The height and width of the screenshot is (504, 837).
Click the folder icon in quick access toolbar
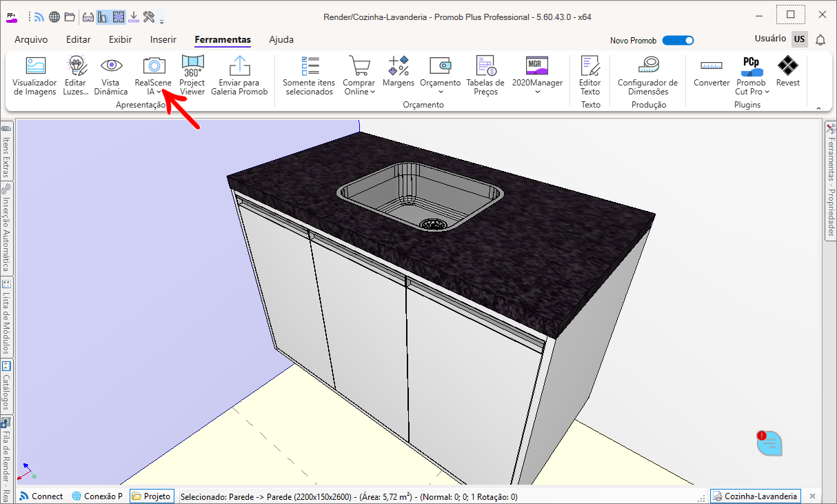70,17
